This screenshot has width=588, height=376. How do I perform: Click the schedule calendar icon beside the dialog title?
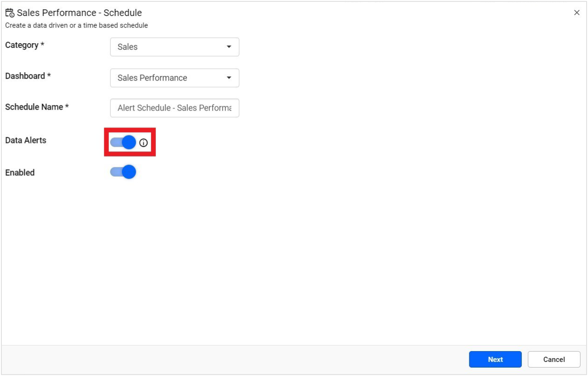(8, 13)
